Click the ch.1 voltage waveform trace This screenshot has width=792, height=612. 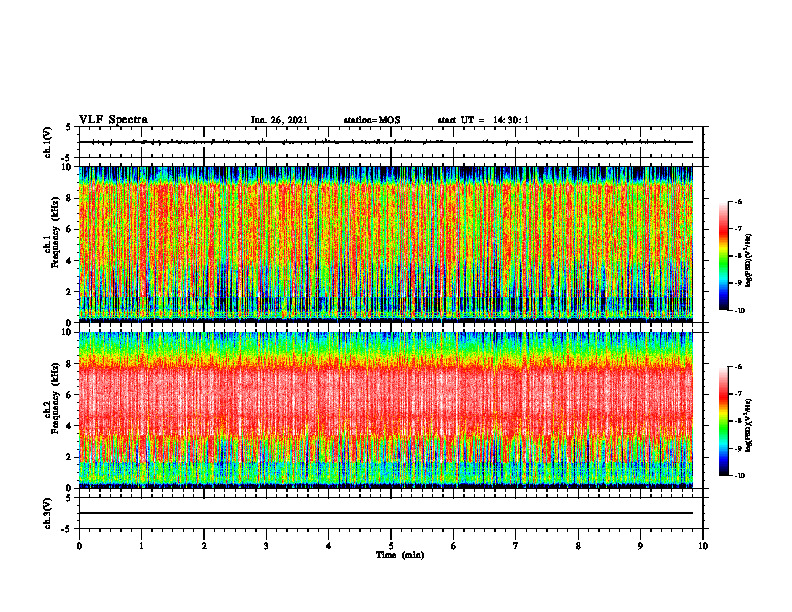click(x=386, y=142)
